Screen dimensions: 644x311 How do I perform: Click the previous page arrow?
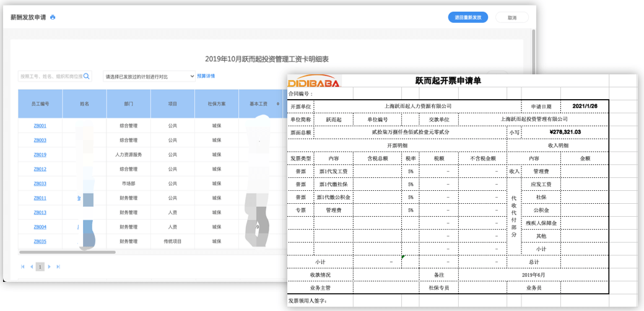(31, 266)
